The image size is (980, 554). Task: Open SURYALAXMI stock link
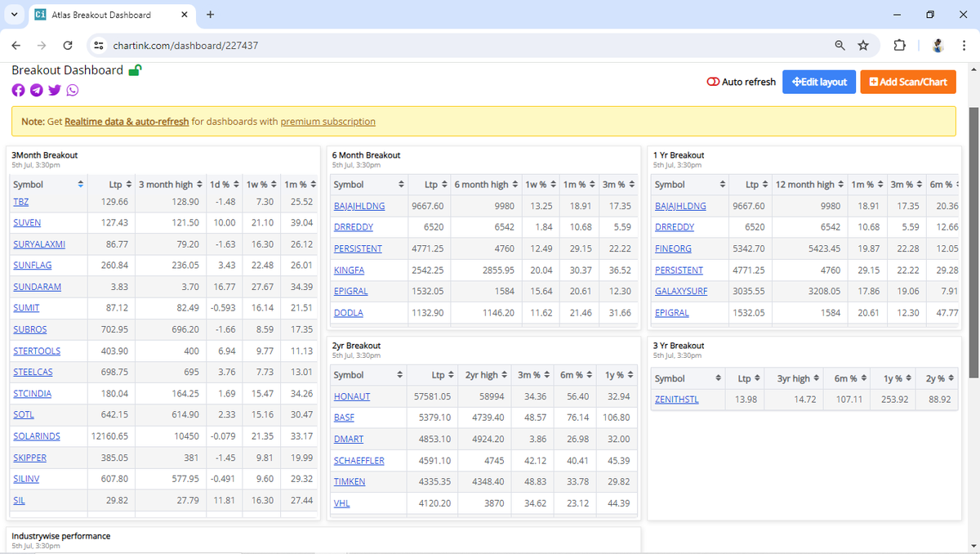39,243
